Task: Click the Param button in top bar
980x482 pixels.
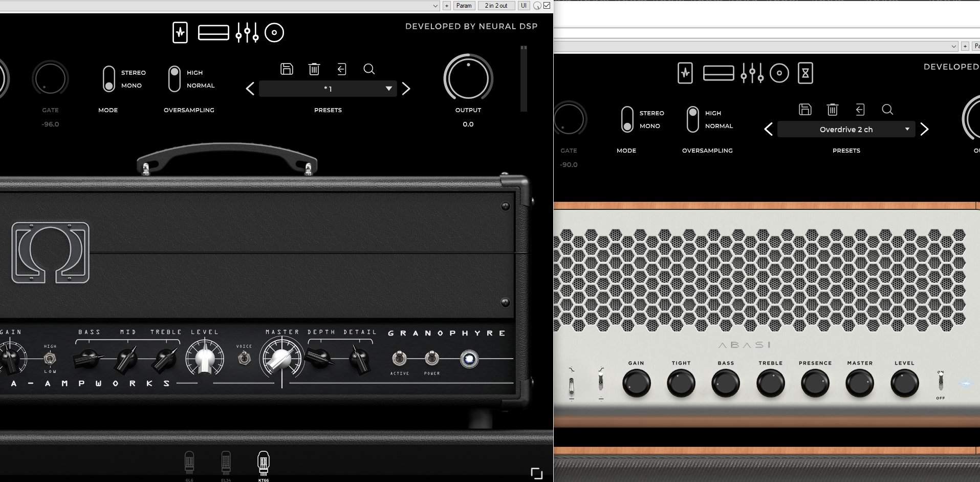Action: click(464, 6)
